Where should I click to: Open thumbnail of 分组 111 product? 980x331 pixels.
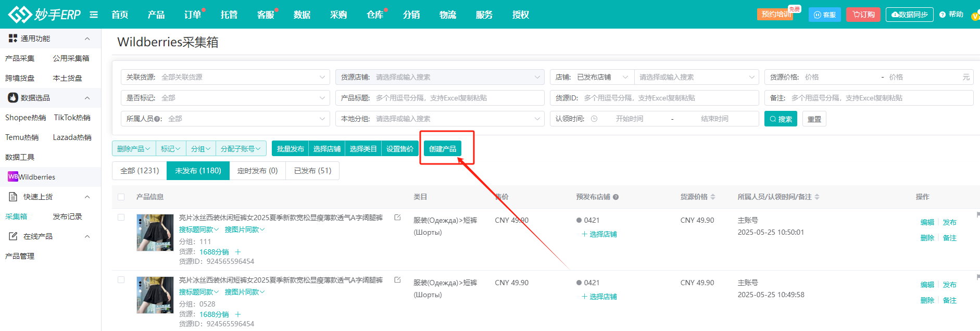[x=155, y=233]
